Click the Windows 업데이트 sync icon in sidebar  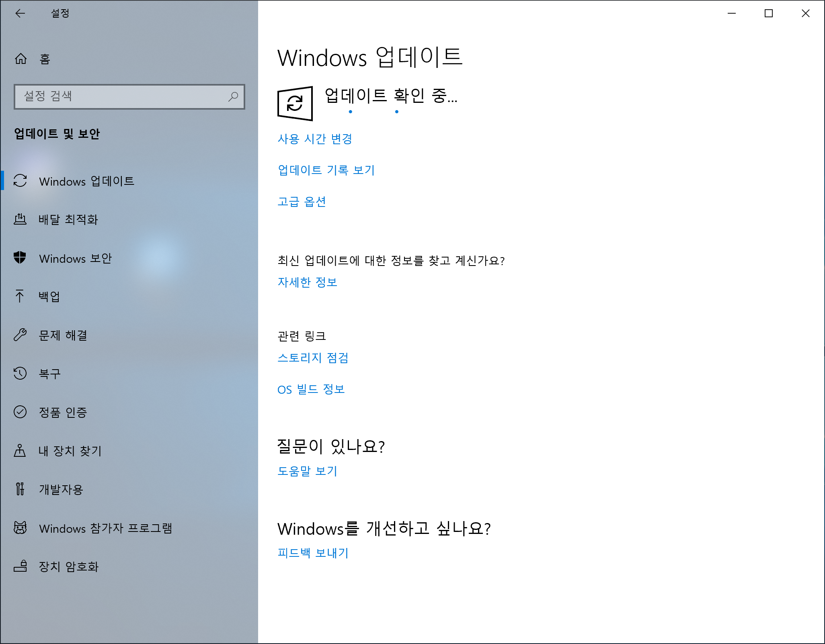pos(20,180)
